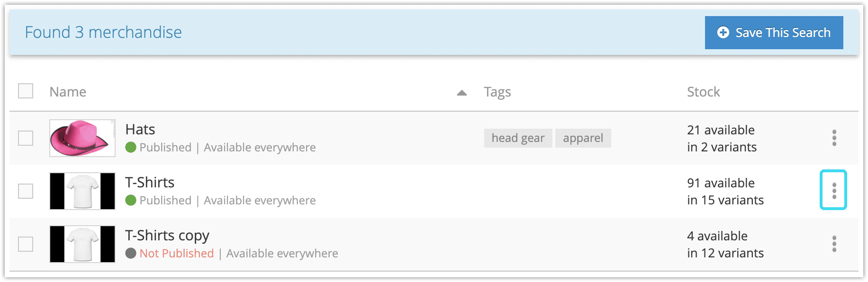Select the apparel tag

(x=583, y=138)
